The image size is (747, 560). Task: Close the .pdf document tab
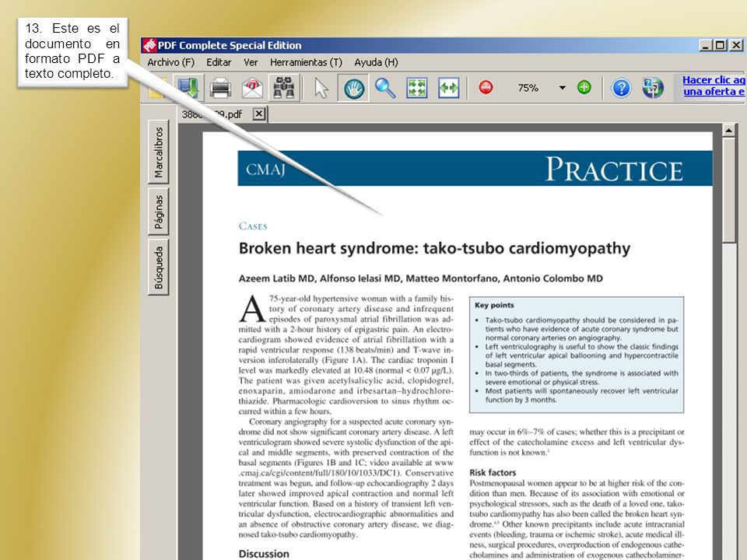(x=258, y=114)
